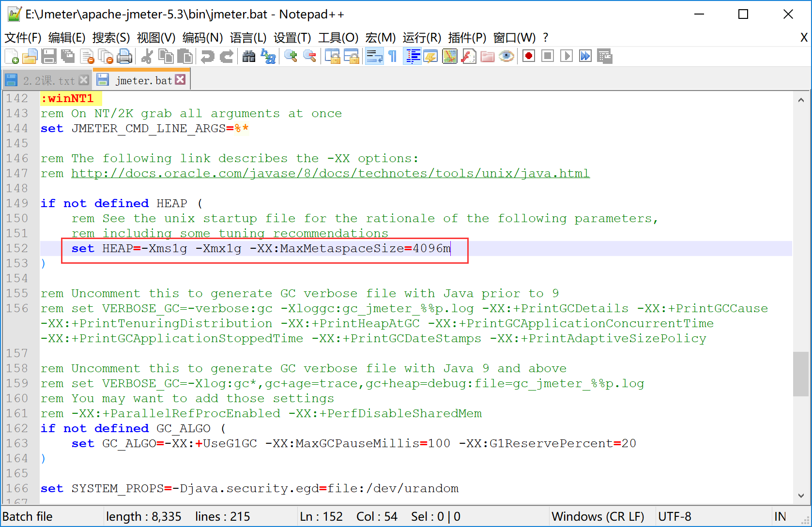Image resolution: width=812 pixels, height=527 pixels.
Task: Open the 编码(N) menu
Action: pos(202,38)
